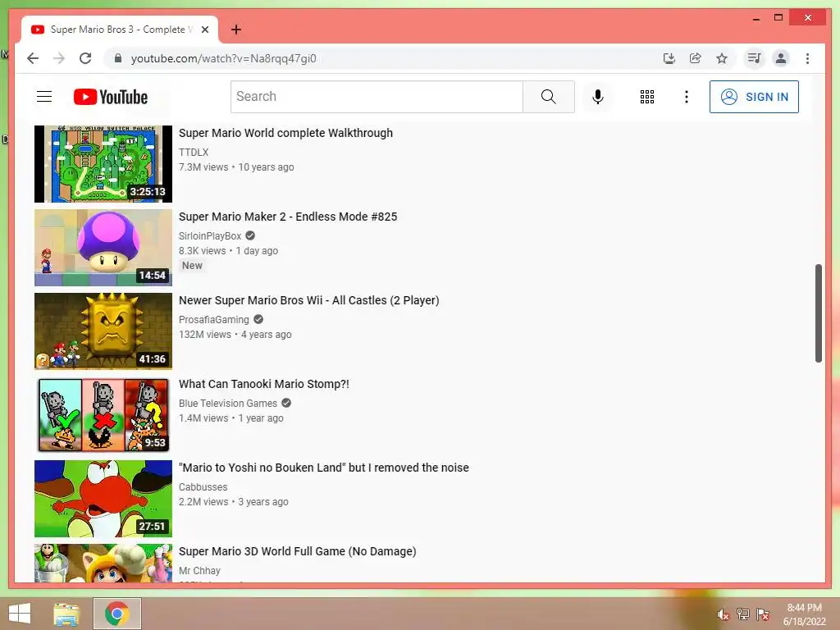Go back in Chrome
Screen dimensions: 840x630
pos(33,58)
